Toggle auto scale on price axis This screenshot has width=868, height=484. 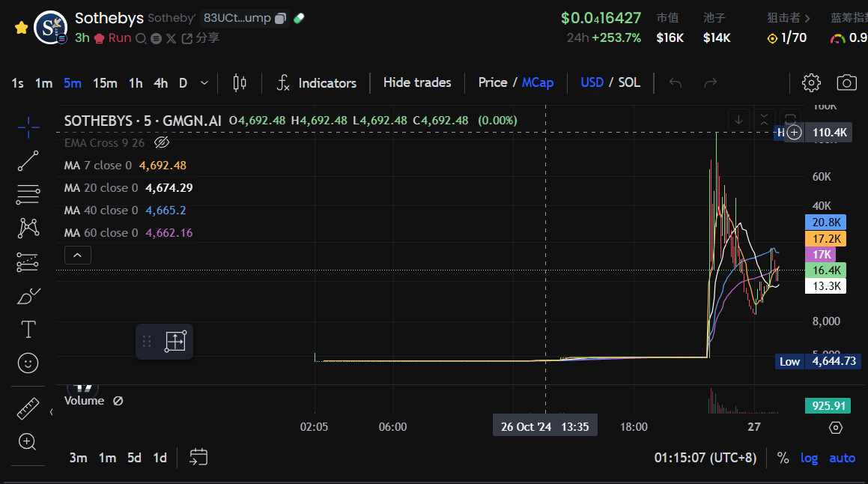click(842, 458)
